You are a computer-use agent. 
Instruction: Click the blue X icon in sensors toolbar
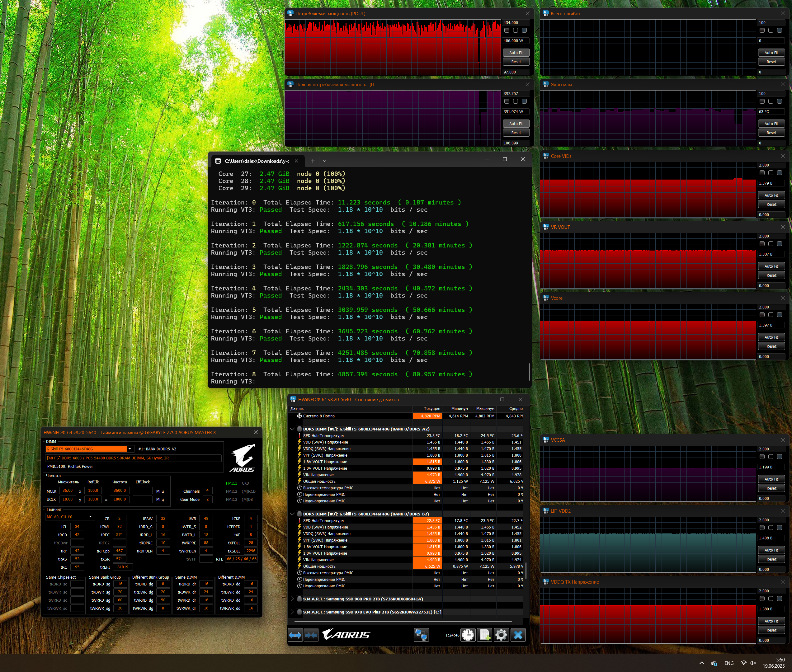tap(518, 635)
